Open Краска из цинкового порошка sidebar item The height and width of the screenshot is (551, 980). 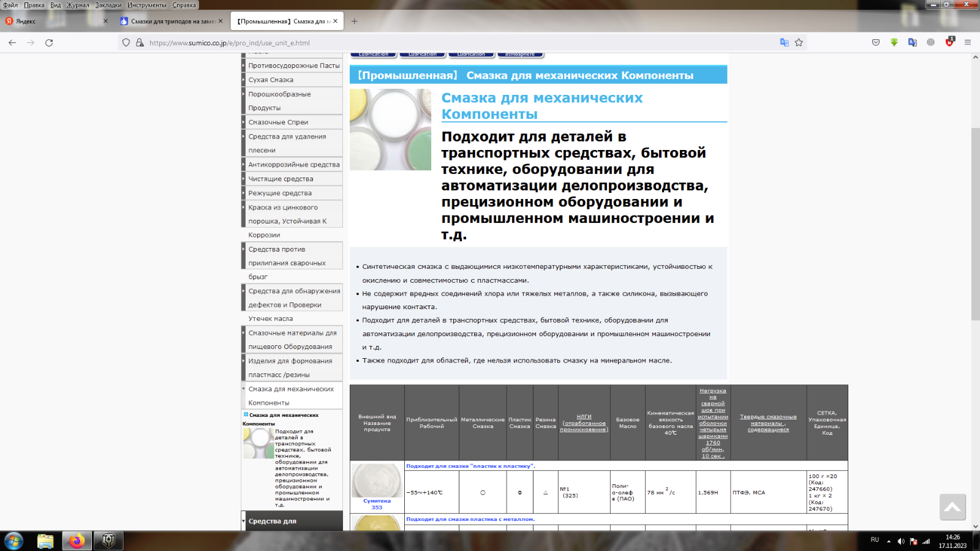292,214
